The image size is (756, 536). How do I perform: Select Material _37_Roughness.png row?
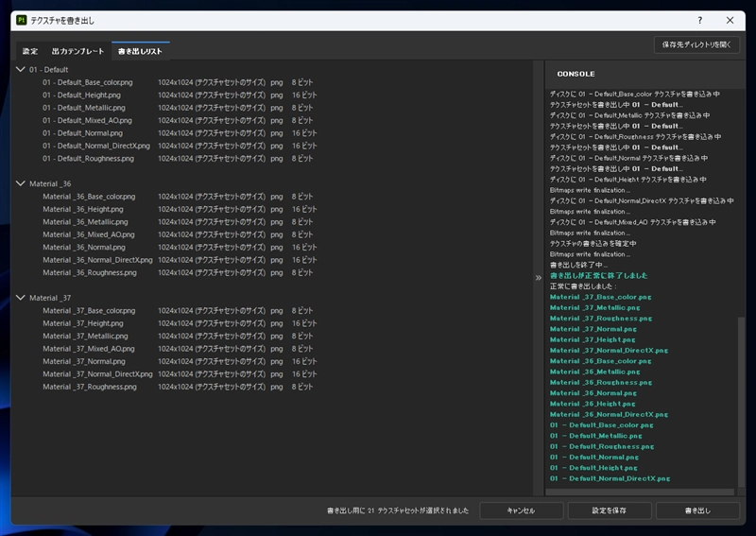pyautogui.click(x=178, y=387)
